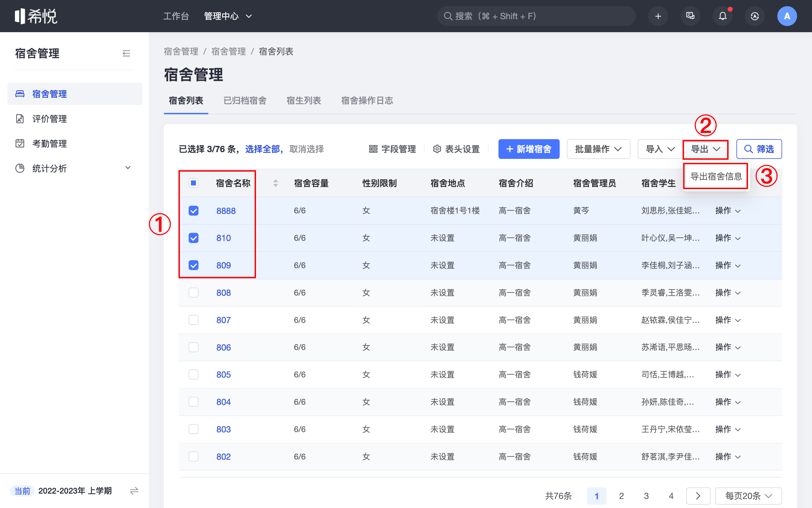
Task: Click 取消选择 link
Action: (x=306, y=149)
